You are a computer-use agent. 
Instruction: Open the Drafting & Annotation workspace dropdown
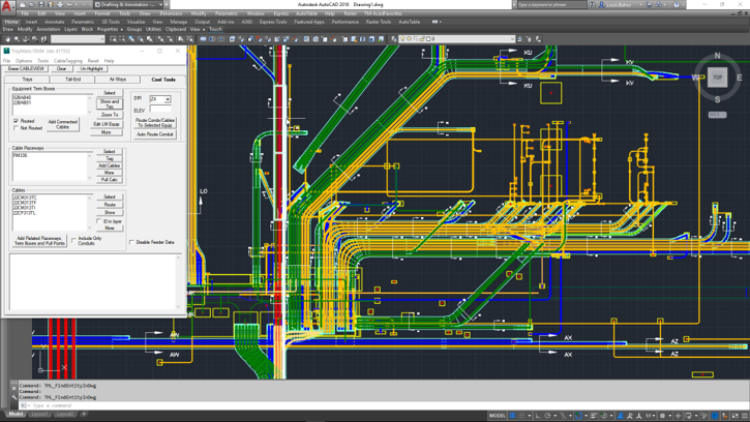point(130,5)
